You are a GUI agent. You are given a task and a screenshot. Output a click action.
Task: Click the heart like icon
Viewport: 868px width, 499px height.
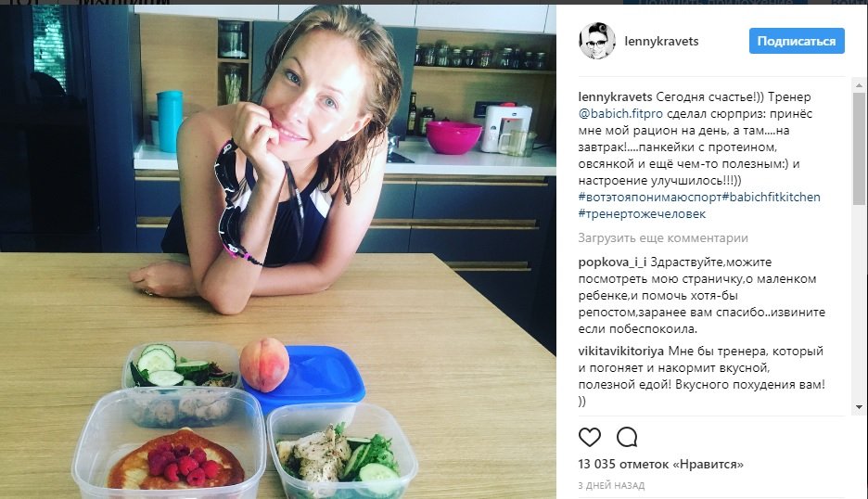590,437
